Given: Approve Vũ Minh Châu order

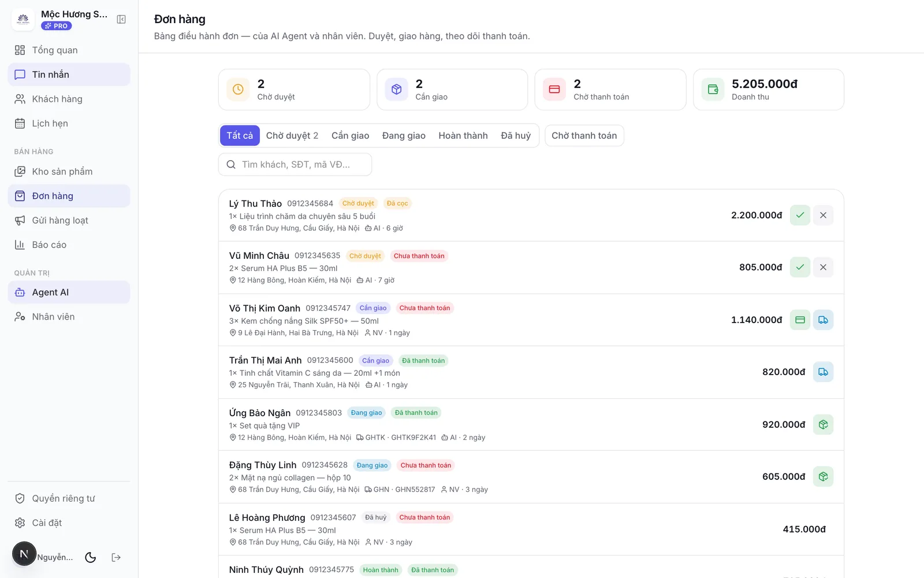Looking at the screenshot, I should tap(800, 267).
